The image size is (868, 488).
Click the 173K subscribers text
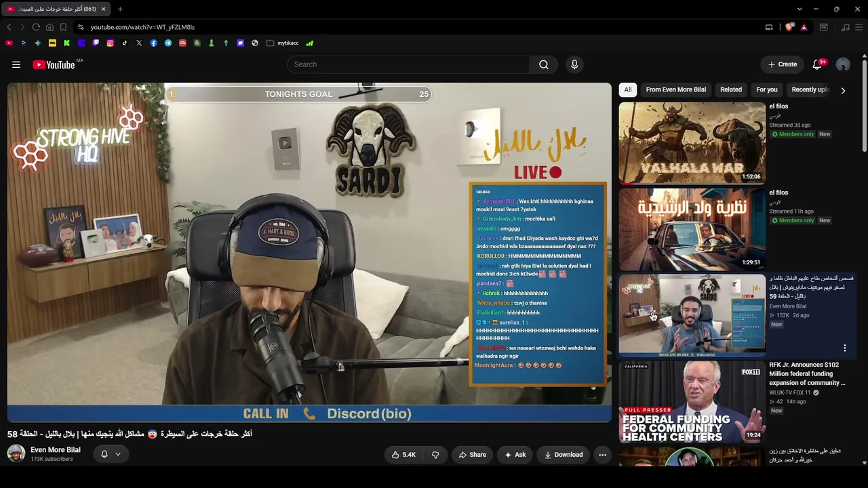[x=52, y=460]
